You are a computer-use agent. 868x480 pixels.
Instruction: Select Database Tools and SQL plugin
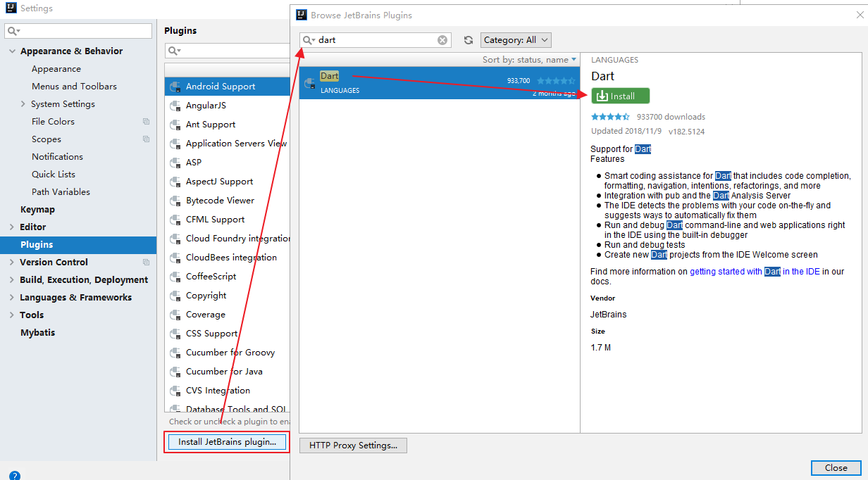227,408
